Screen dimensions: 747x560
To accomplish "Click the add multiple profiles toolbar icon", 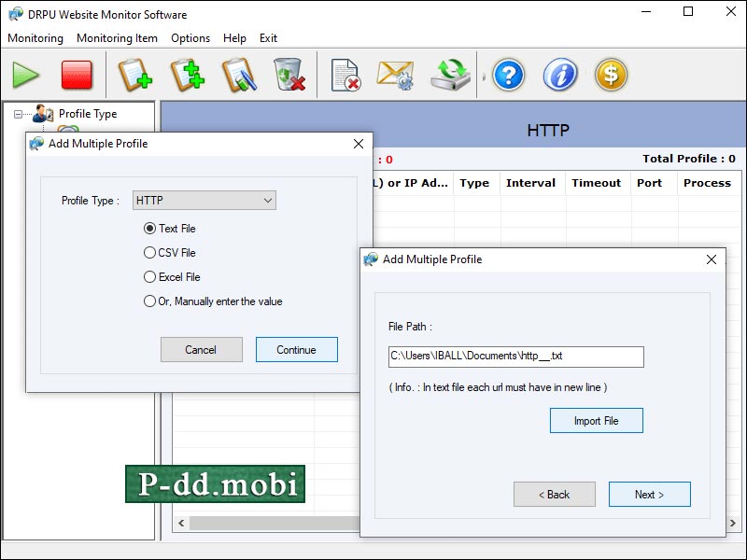I will click(187, 75).
